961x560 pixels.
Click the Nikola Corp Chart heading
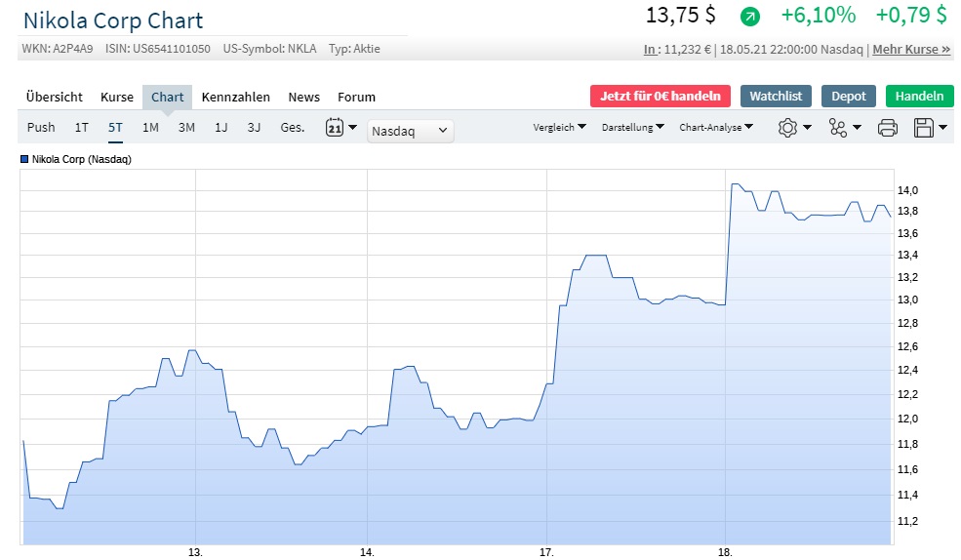[113, 20]
